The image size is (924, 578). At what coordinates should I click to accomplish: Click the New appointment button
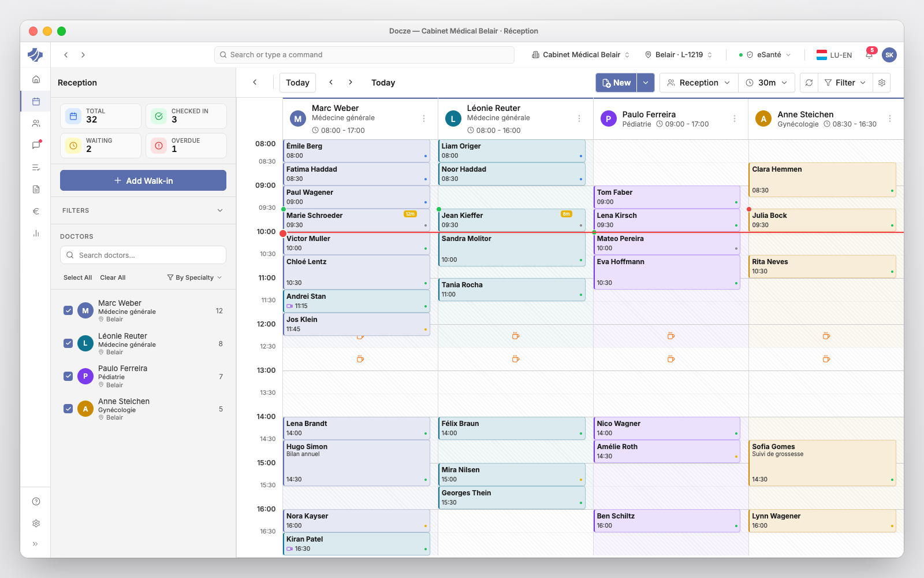(616, 83)
